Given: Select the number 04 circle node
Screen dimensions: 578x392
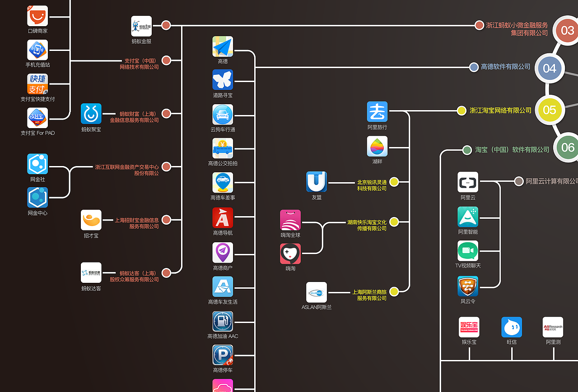Looking at the screenshot, I should pos(550,68).
